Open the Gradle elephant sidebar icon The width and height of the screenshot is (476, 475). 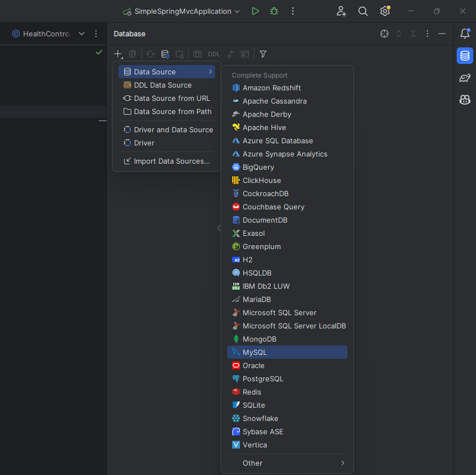465,78
